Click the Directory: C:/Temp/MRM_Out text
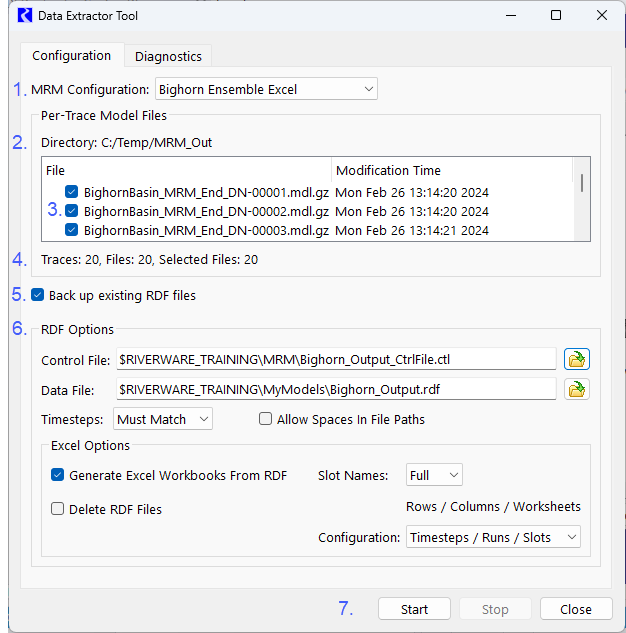This screenshot has width=626, height=633. coord(126,143)
